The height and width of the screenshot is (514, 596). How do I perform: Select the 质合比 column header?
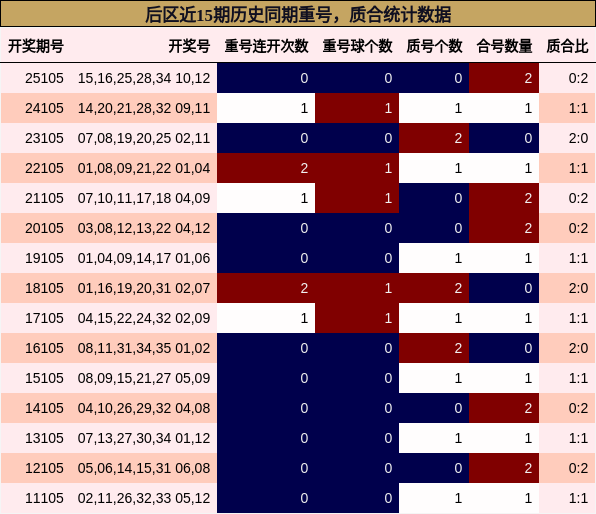(x=567, y=46)
